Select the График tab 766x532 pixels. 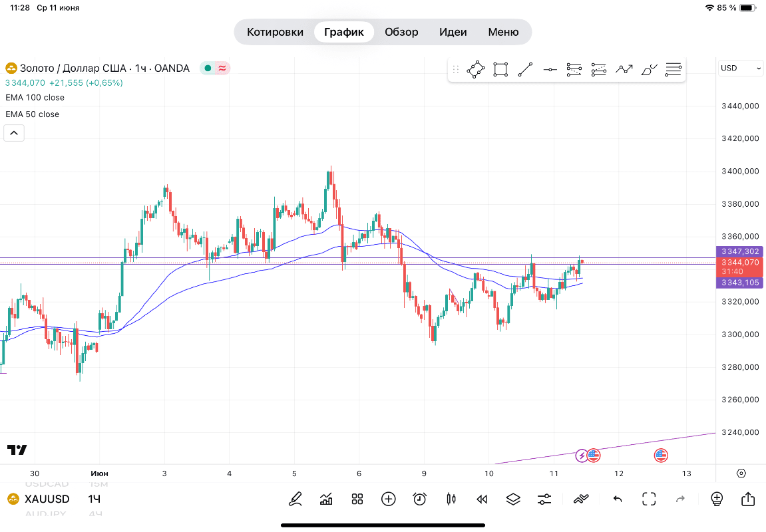pos(344,32)
